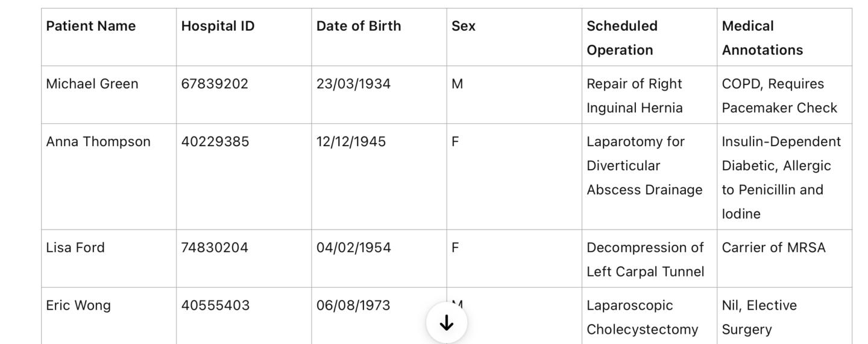Select the Michael Green name cell
The width and height of the screenshot is (868, 344).
pos(92,84)
